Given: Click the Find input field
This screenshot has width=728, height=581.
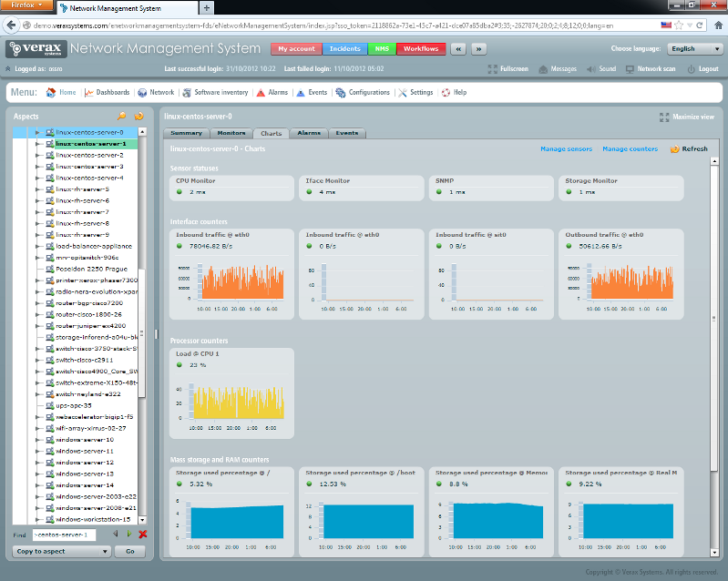Looking at the screenshot, I should [x=64, y=535].
